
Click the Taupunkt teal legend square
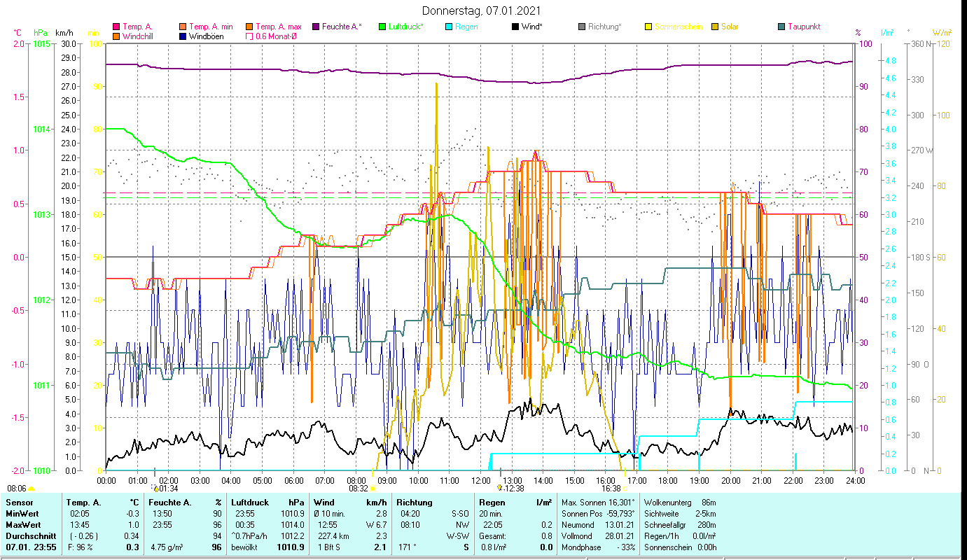(x=781, y=27)
